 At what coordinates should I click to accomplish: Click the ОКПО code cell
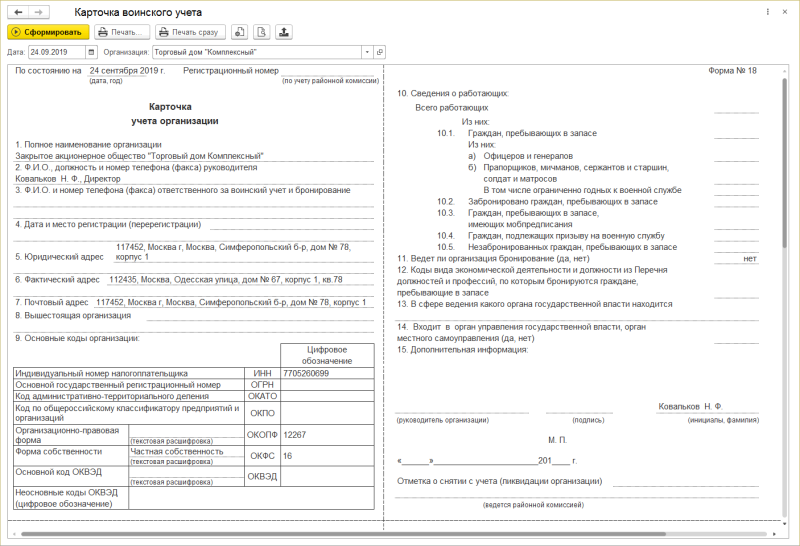click(x=262, y=413)
